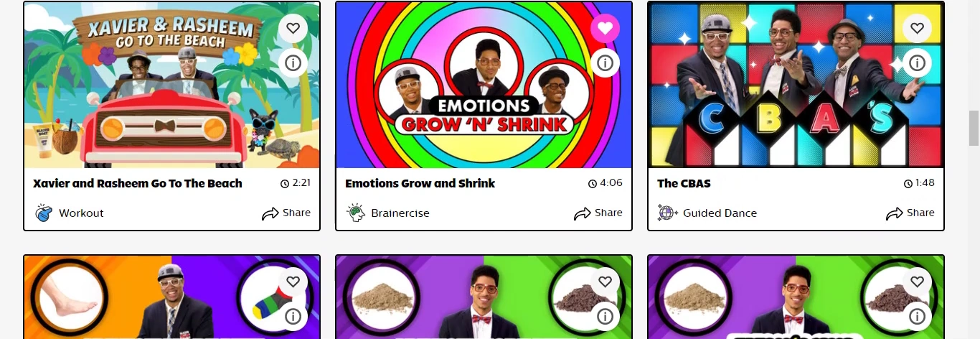The image size is (980, 339).
Task: Open the Xavier and Rasheem beach thumbnail
Action: pyautogui.click(x=172, y=85)
